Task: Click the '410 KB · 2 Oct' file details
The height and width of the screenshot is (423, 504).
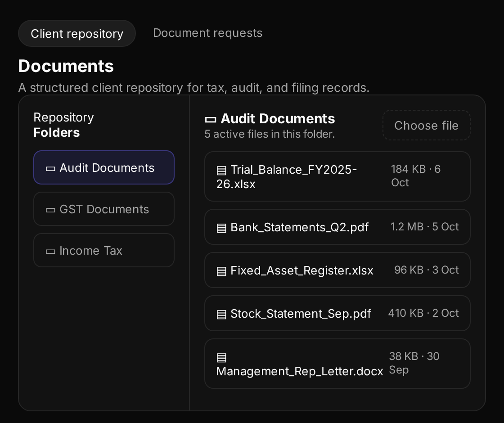Action: (423, 313)
